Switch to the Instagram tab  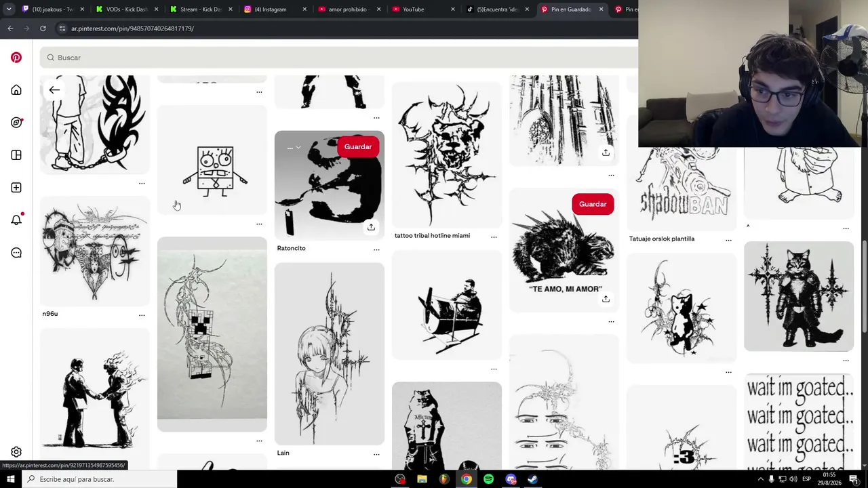[x=275, y=9]
